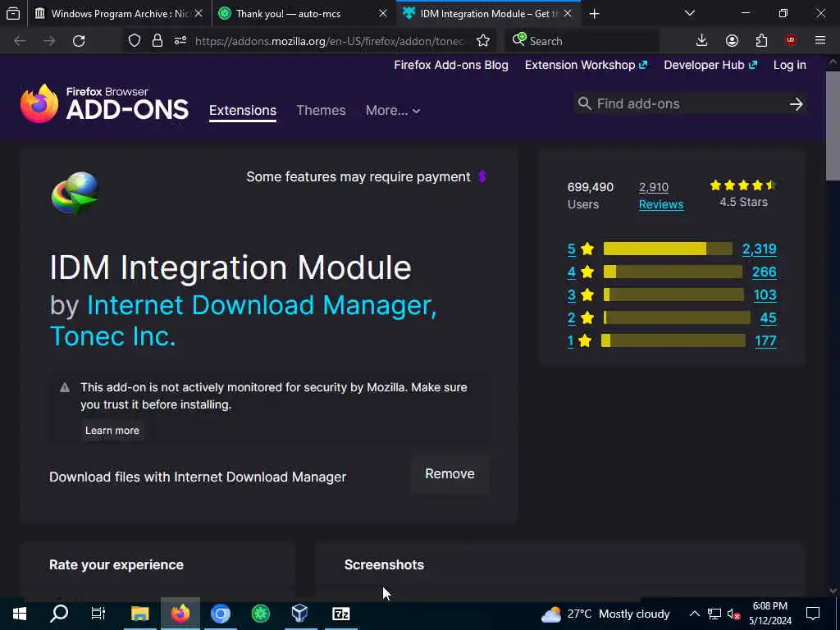
Task: Open the Extensions section
Action: 243,111
